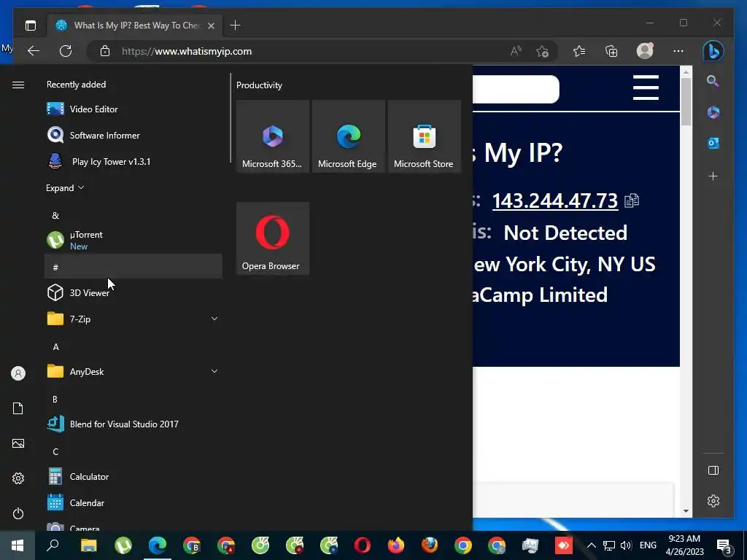Open the Microsoft Store tile
This screenshot has width=747, height=560.
(x=424, y=136)
